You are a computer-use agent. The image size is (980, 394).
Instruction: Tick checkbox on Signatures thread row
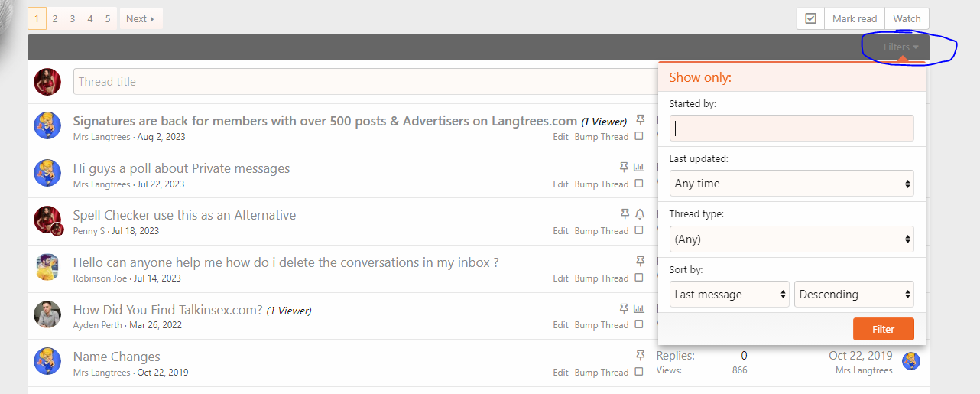639,136
